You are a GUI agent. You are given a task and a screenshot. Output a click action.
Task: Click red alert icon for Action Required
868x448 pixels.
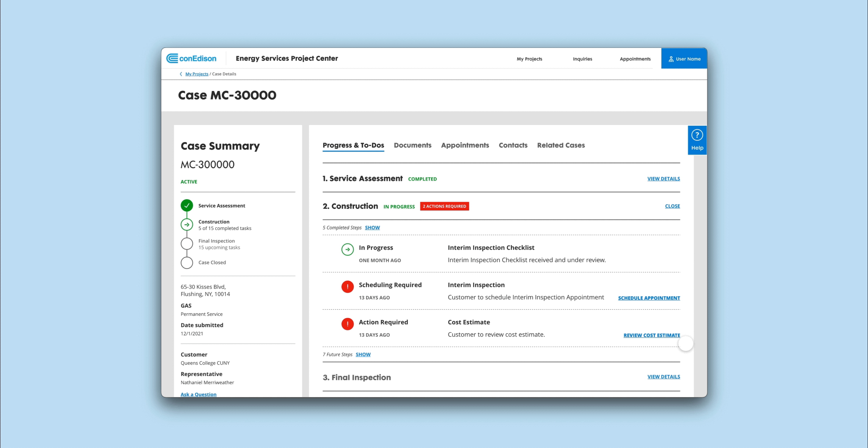(x=347, y=324)
